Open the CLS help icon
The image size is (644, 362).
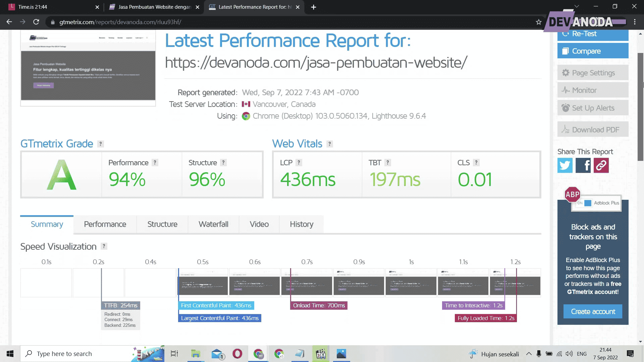(x=476, y=163)
